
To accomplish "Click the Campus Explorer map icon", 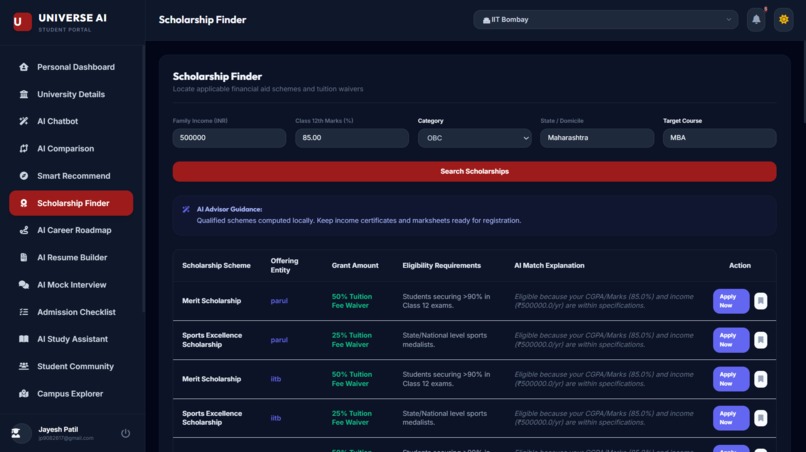I will coord(24,394).
